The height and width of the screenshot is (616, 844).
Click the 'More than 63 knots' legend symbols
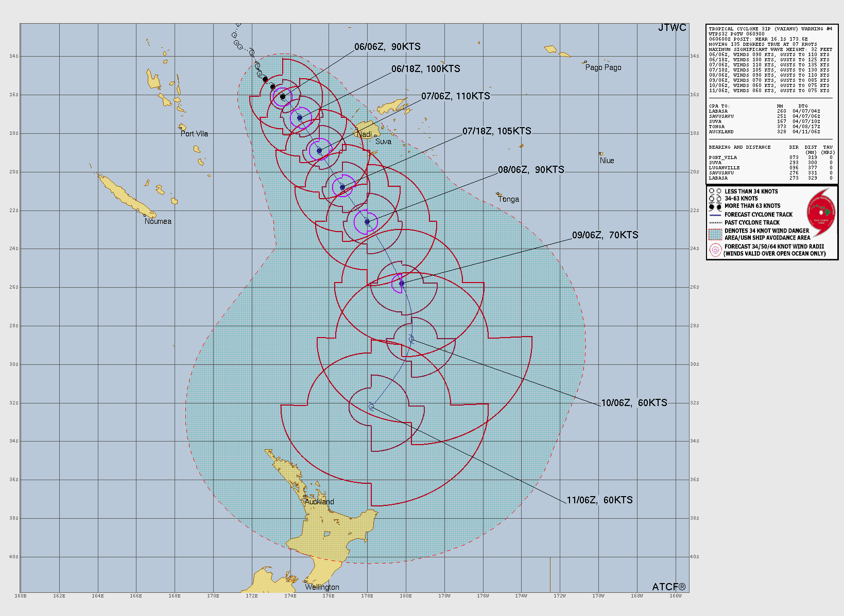point(715,206)
